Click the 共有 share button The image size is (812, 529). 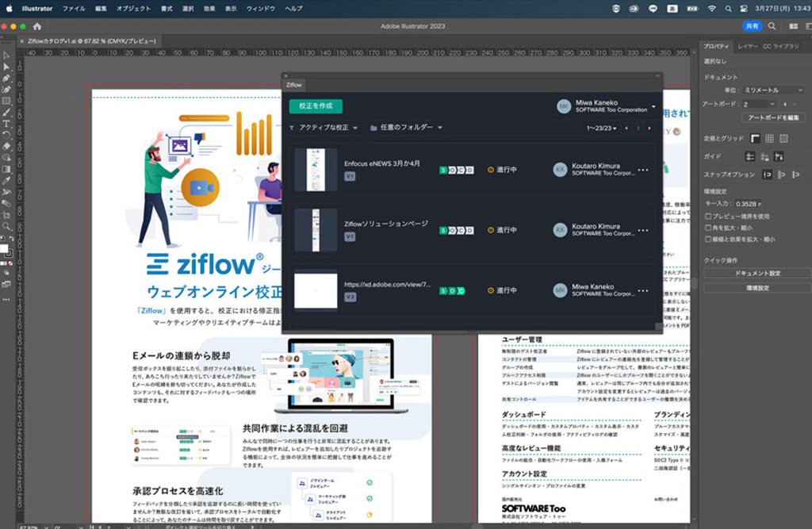click(x=752, y=26)
